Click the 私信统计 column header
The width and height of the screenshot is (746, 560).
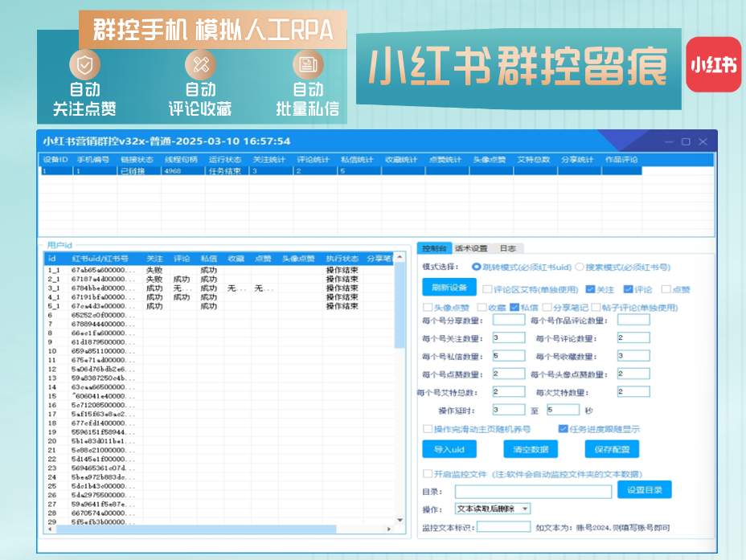pos(357,160)
